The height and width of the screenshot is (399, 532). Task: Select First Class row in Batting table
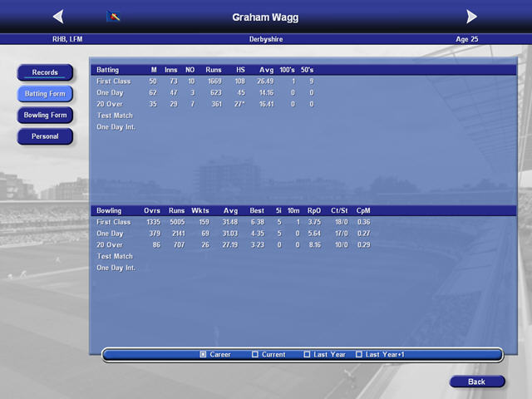coord(114,81)
